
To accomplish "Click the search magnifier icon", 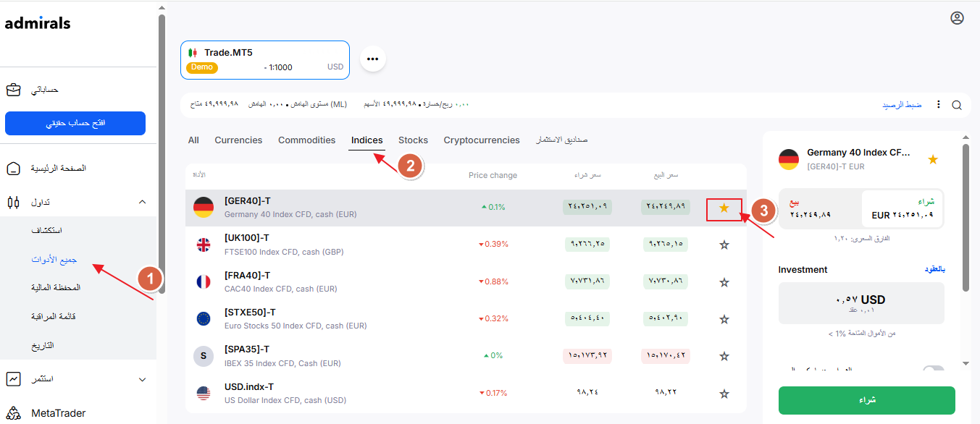I will click(x=956, y=105).
